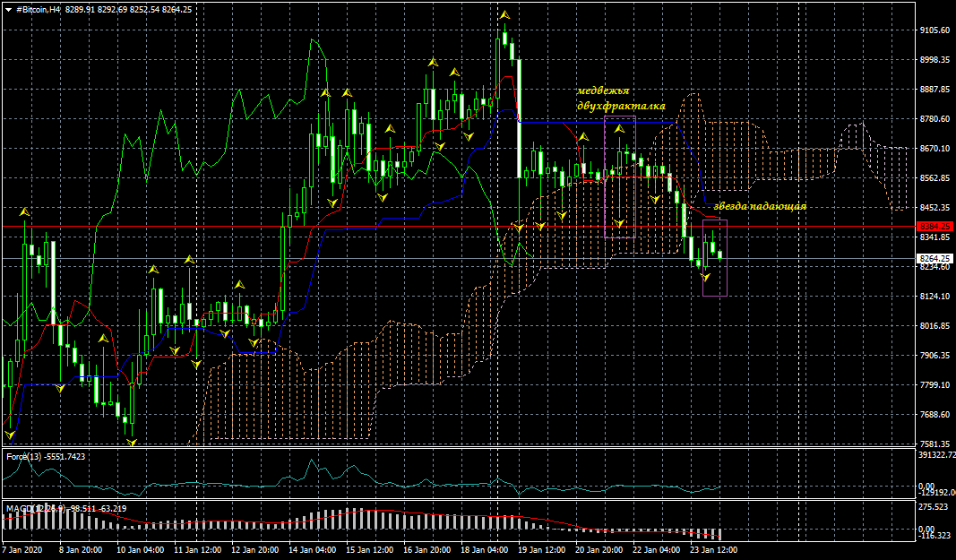
Task: Click the up fractal arrow above 9105 peak
Action: click(x=505, y=16)
